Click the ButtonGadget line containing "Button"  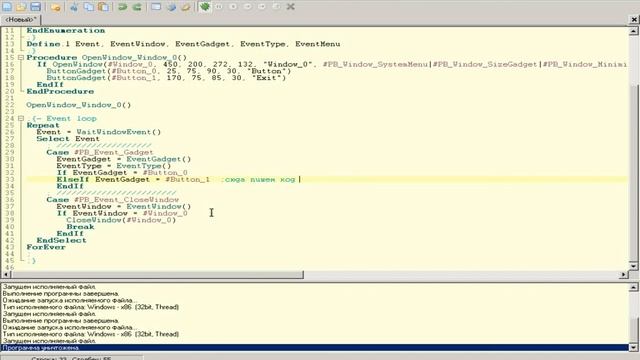pos(169,71)
